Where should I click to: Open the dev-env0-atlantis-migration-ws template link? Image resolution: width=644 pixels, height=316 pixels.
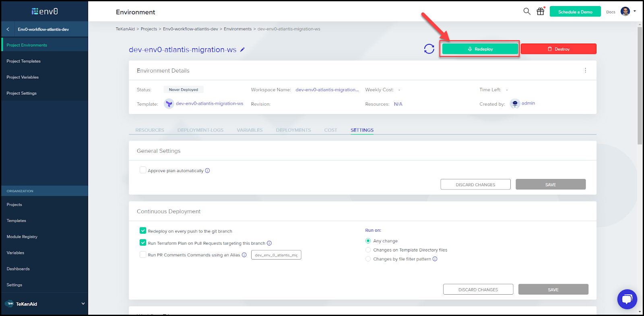[209, 104]
